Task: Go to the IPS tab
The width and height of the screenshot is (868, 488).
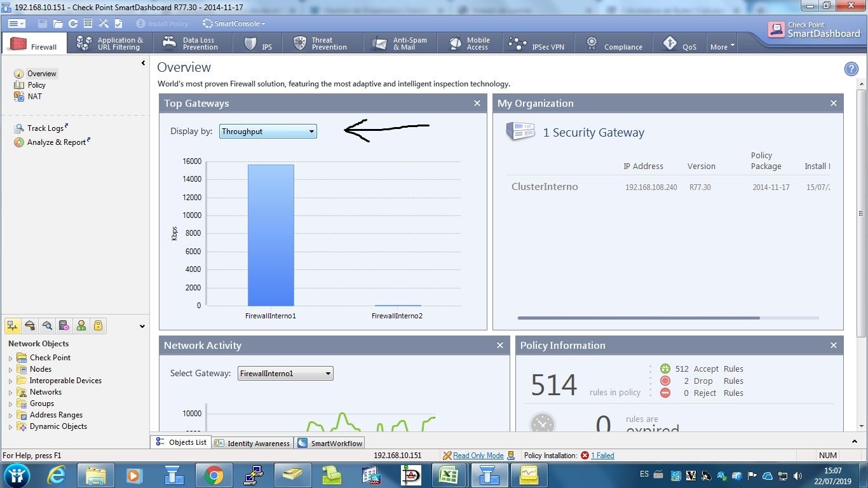Action: point(259,43)
